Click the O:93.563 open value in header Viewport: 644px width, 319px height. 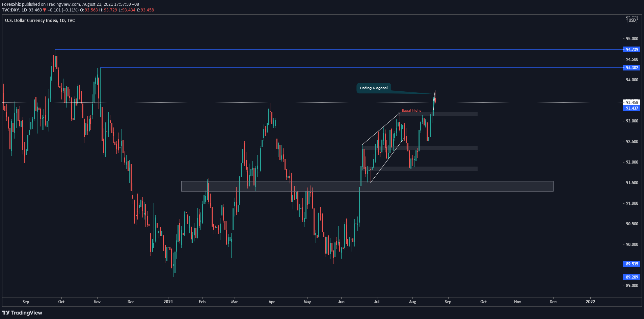(89, 10)
